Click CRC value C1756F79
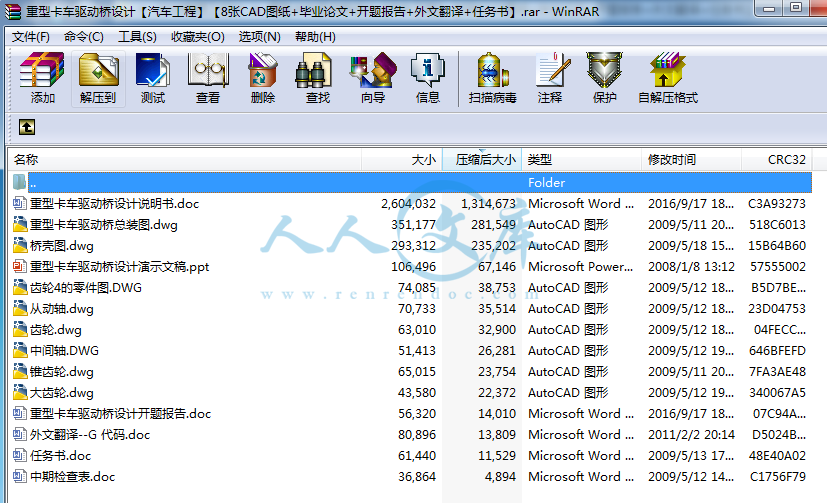The image size is (827, 503). 778,477
